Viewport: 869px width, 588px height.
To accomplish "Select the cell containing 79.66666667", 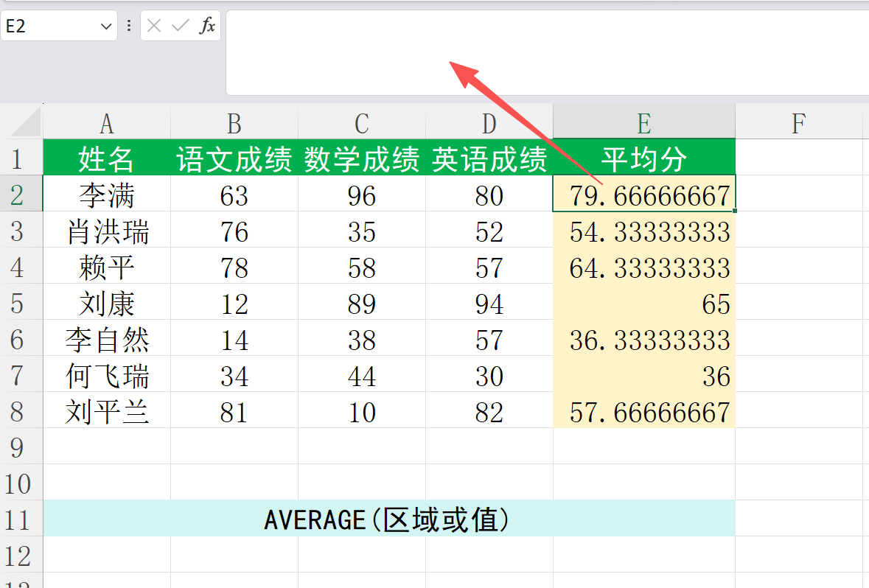I will click(x=643, y=195).
